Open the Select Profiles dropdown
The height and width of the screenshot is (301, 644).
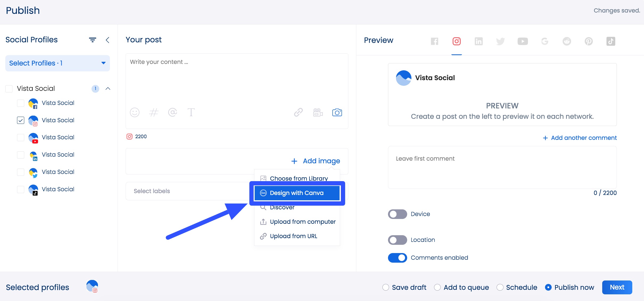click(x=57, y=63)
